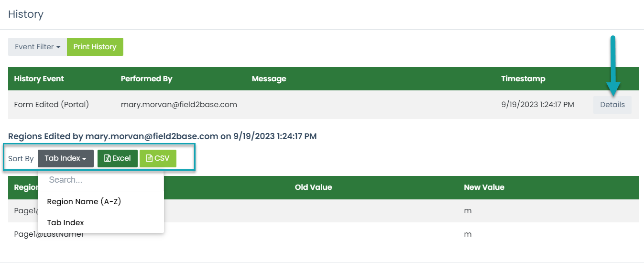This screenshot has width=644, height=263.
Task: Click mary.morvan email in the history row
Action: click(x=179, y=104)
